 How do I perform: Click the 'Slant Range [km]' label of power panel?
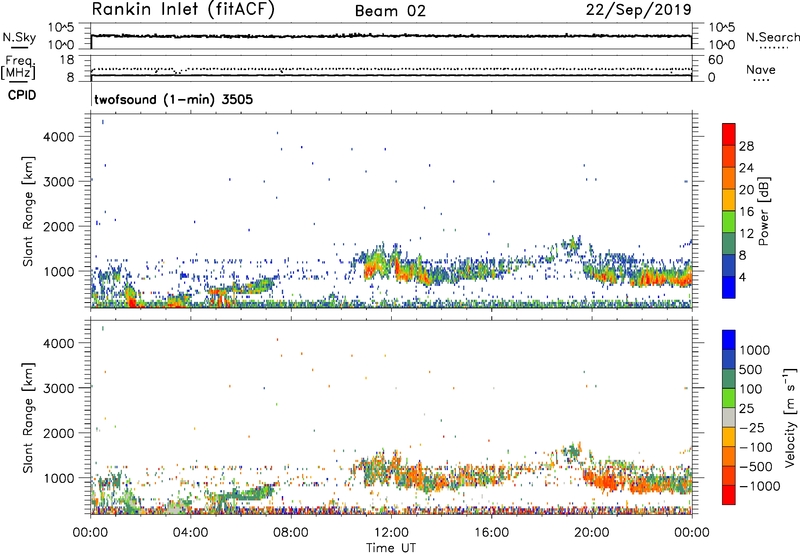point(28,211)
